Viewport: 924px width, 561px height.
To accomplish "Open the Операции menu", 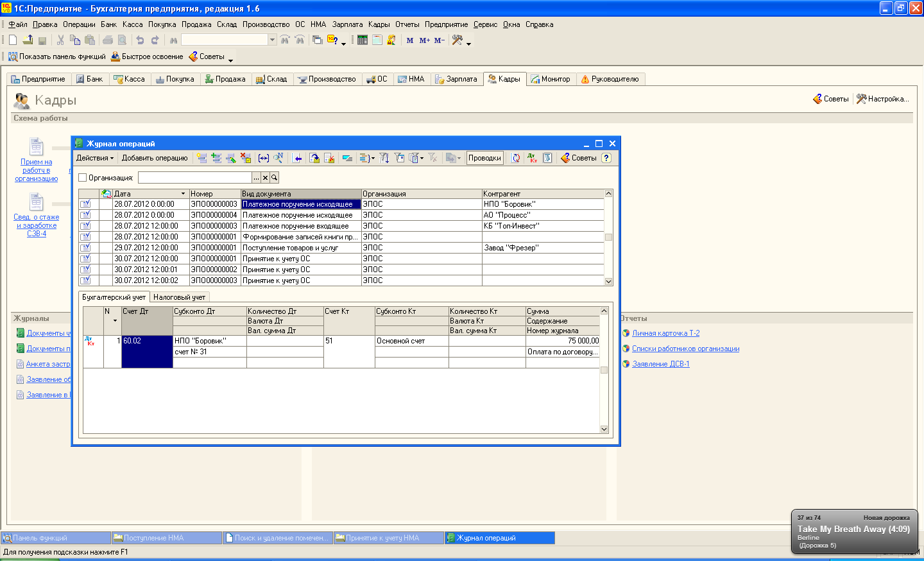I will [x=79, y=24].
